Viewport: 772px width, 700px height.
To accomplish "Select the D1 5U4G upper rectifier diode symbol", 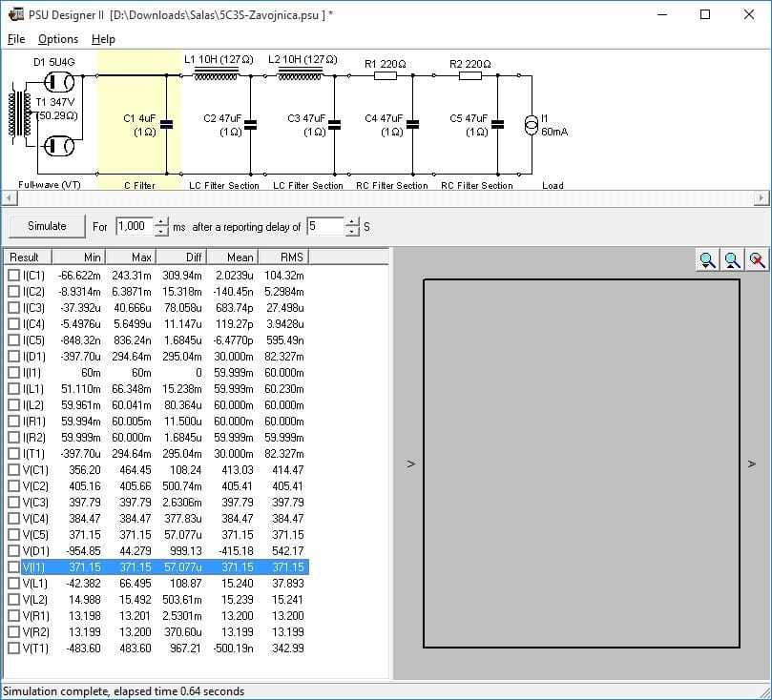I will [59, 82].
